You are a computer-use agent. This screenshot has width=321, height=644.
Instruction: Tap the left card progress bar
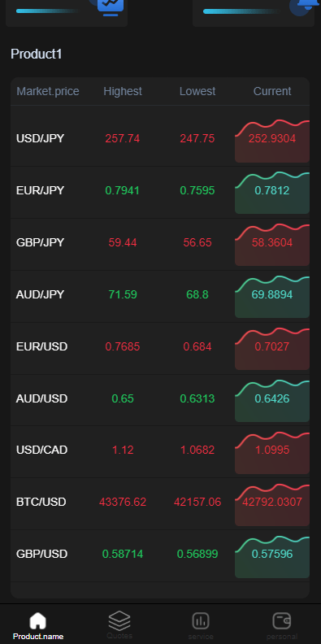(48, 11)
